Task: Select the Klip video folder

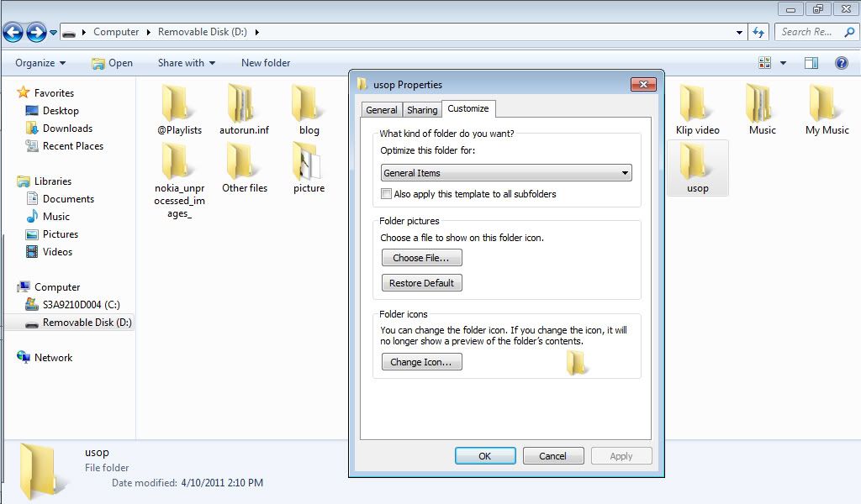Action: [697, 104]
